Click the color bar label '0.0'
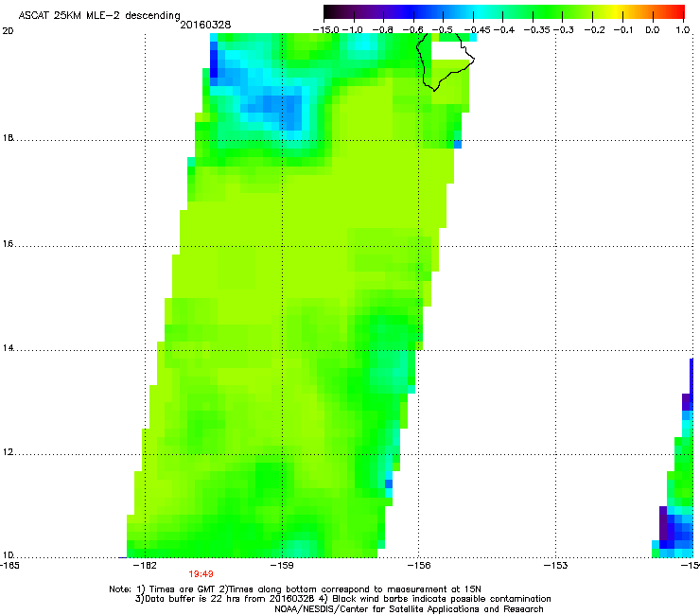 coord(653,30)
